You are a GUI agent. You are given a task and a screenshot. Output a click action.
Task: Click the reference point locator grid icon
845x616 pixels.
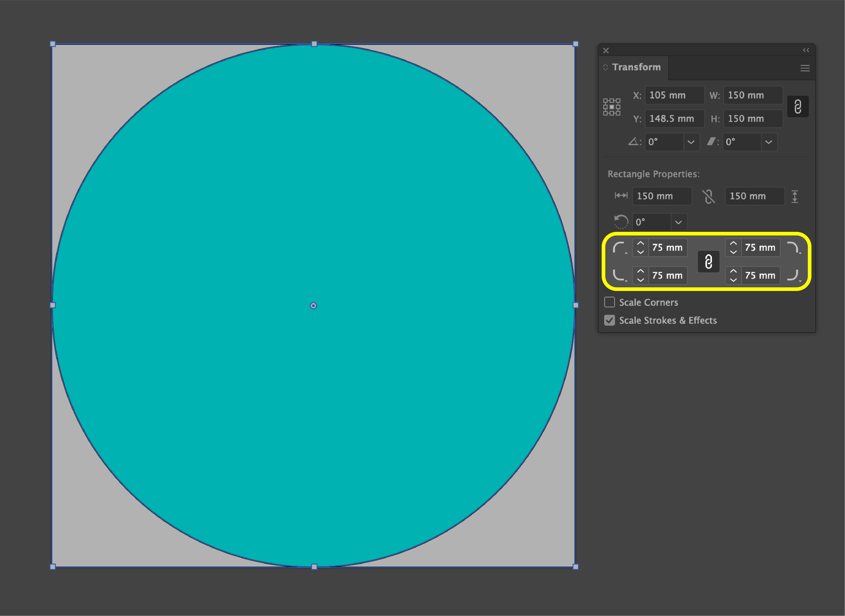[x=612, y=107]
